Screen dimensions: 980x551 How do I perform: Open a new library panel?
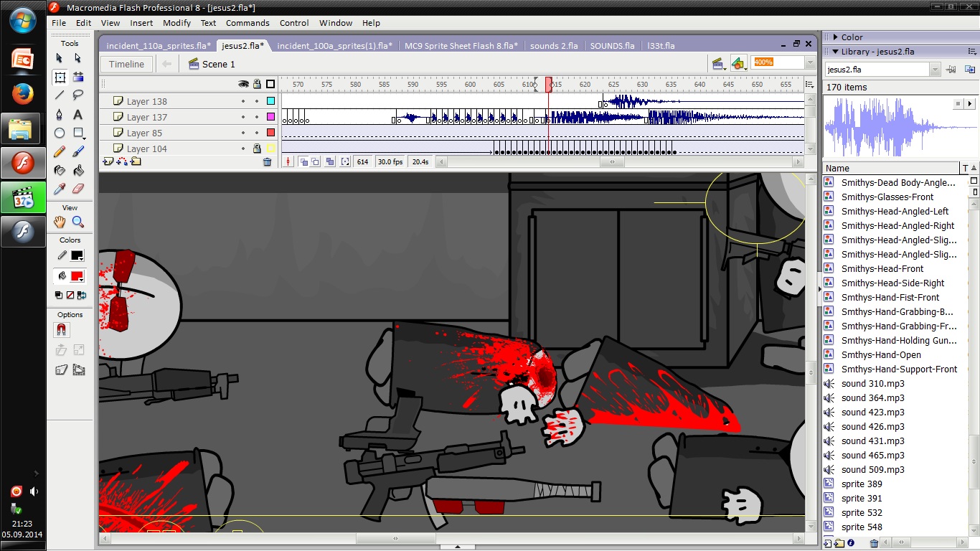970,70
